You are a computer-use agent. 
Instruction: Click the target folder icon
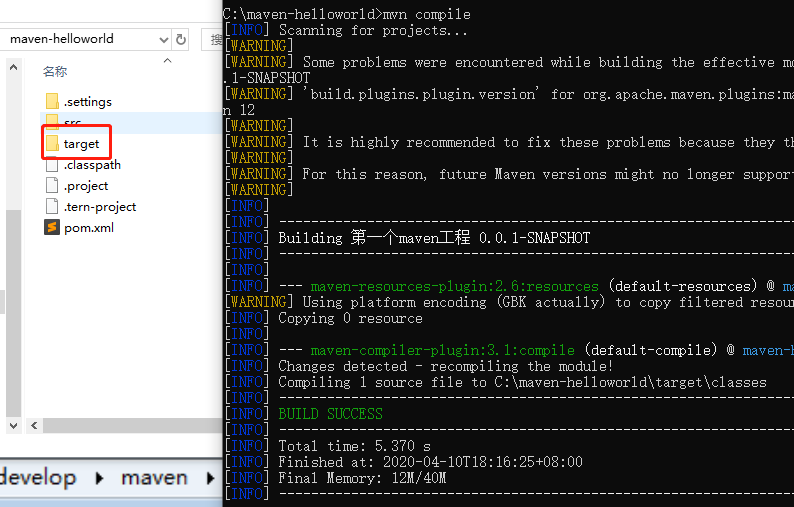[52, 144]
